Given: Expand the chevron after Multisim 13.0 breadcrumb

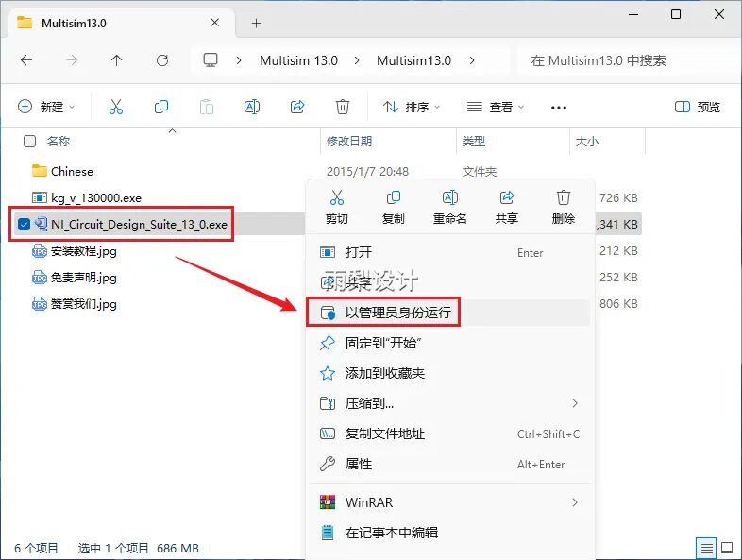Looking at the screenshot, I should (357, 60).
